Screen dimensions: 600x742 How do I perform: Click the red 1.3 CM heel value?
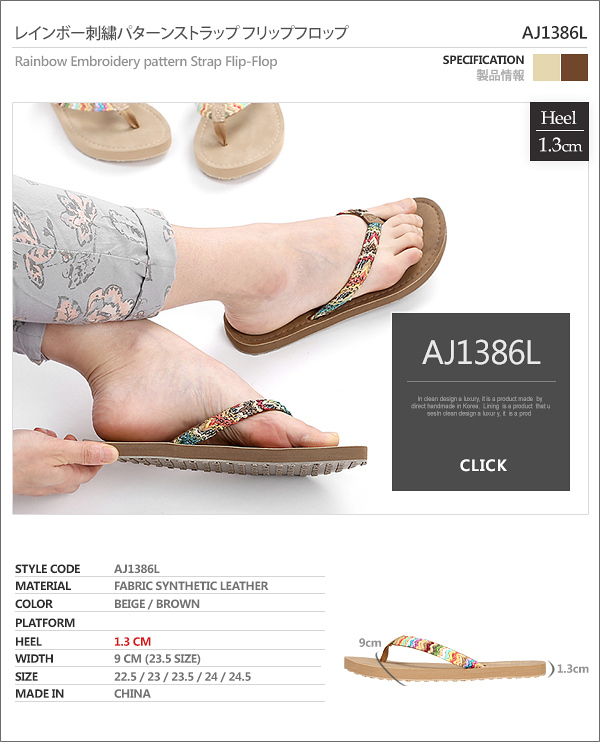click(x=132, y=642)
